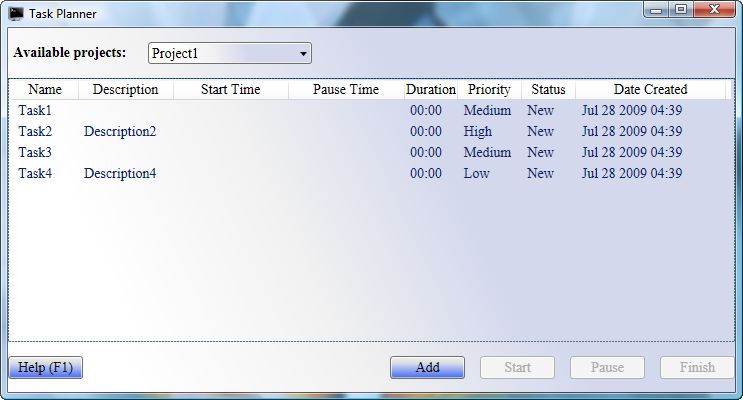
Task: Select the Task3 entry
Action: pyautogui.click(x=35, y=153)
